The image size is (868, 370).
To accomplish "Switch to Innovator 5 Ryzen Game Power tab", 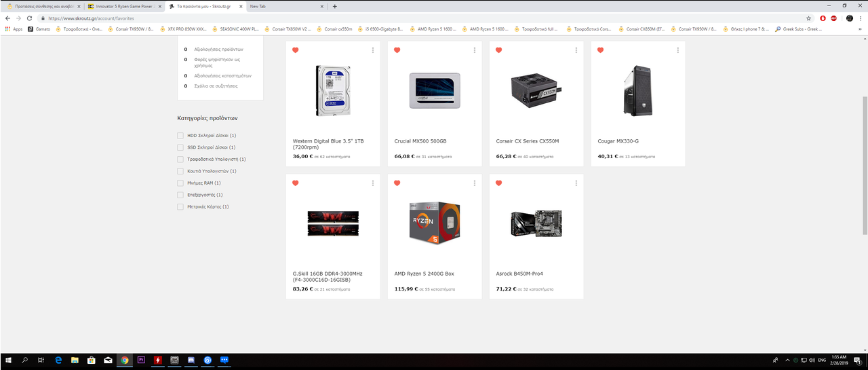I will pyautogui.click(x=125, y=6).
